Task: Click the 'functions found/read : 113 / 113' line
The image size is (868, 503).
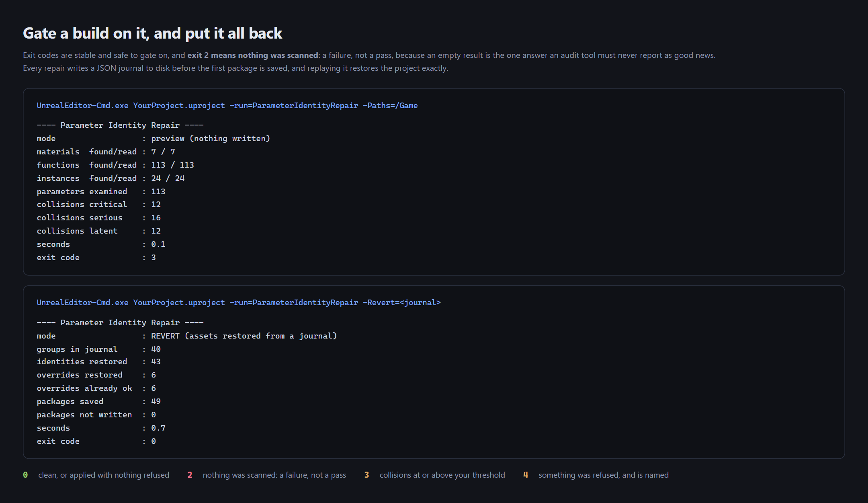Action: [115, 165]
